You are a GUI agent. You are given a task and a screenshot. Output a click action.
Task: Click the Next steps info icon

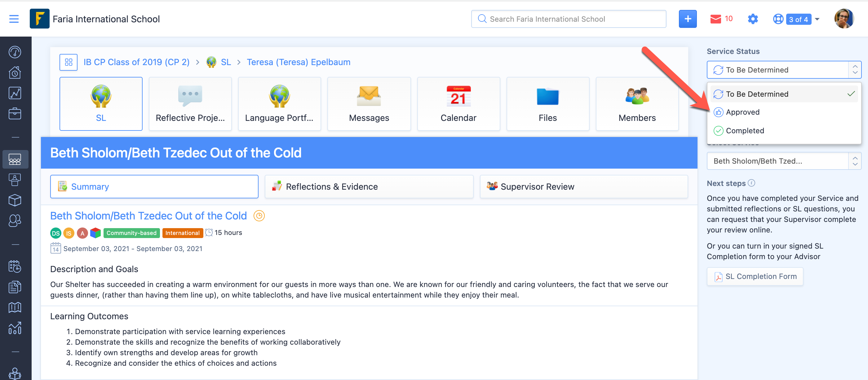coord(751,183)
